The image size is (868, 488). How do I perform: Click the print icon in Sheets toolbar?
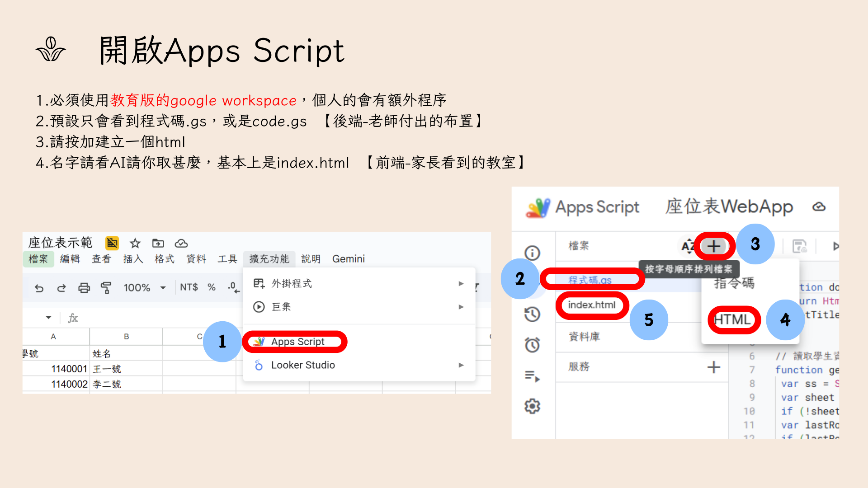84,288
